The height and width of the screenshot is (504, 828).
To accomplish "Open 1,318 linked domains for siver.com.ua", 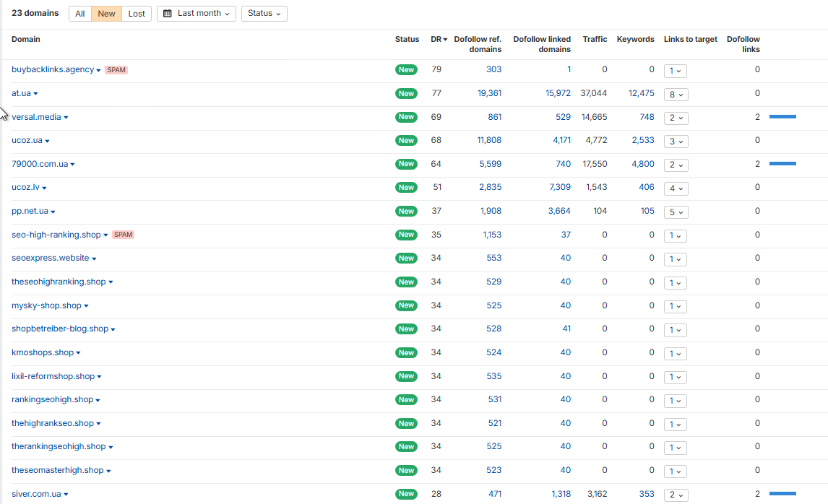I will point(561,494).
